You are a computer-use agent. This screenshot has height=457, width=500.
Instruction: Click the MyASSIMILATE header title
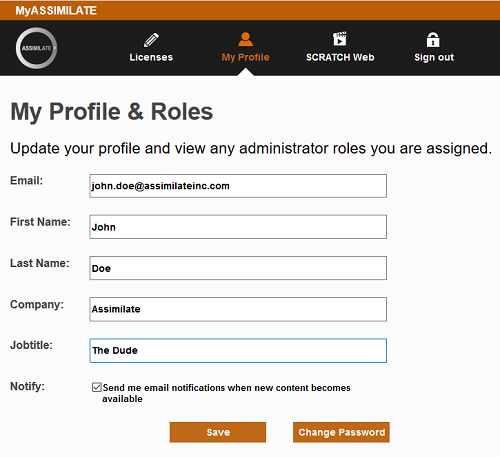[56, 11]
